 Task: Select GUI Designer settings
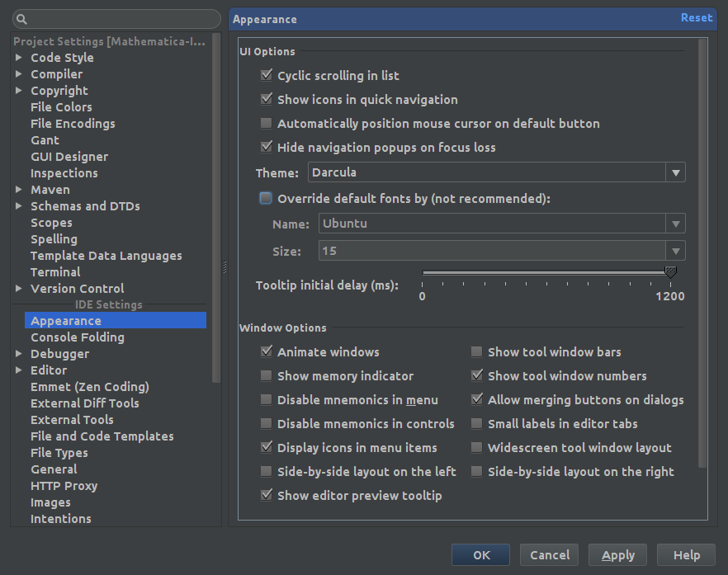(x=69, y=157)
